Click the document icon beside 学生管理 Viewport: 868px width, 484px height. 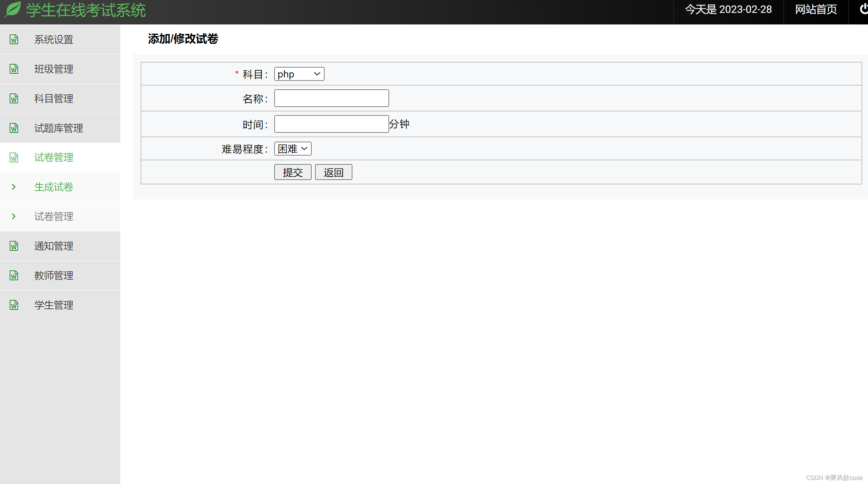(14, 305)
